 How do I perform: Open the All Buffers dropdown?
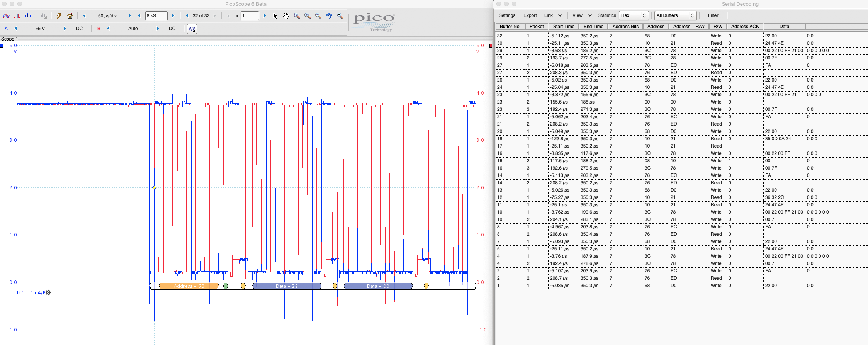pos(676,15)
